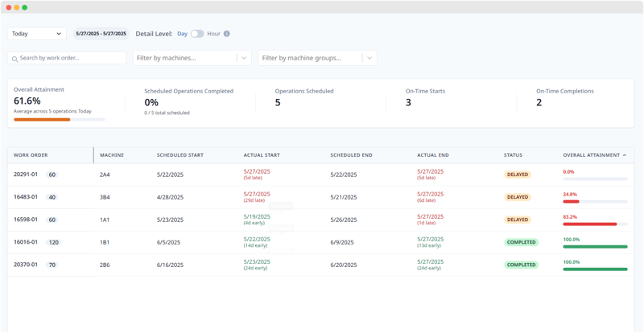Viewport: 644px width, 333px height.
Task: Select machine 1A1 cell
Action: click(x=105, y=220)
